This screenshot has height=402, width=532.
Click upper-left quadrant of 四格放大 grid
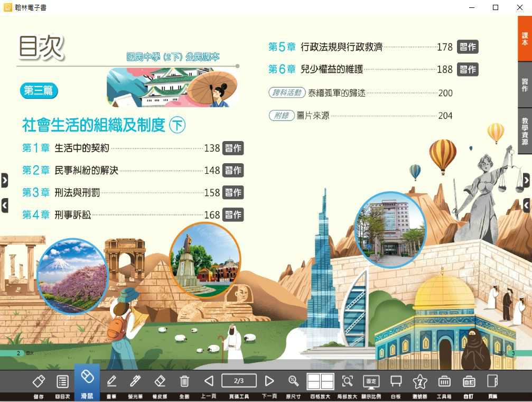313,377
